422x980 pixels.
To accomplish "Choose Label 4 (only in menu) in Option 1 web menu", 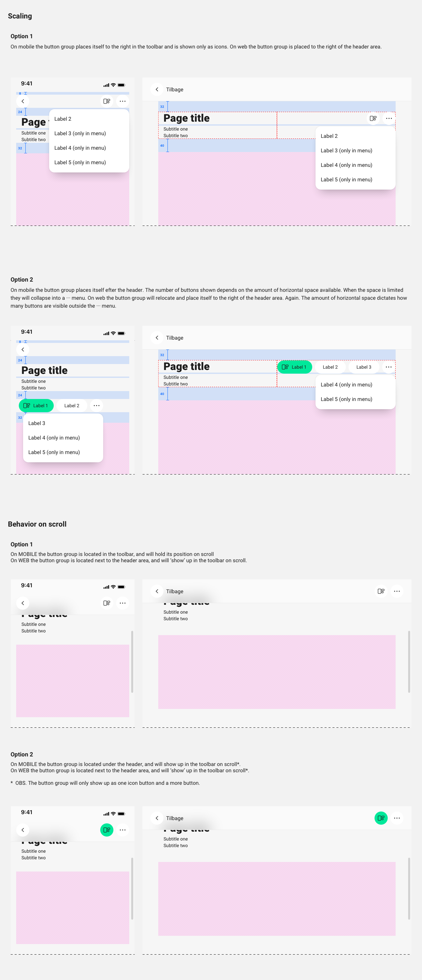I will point(355,165).
